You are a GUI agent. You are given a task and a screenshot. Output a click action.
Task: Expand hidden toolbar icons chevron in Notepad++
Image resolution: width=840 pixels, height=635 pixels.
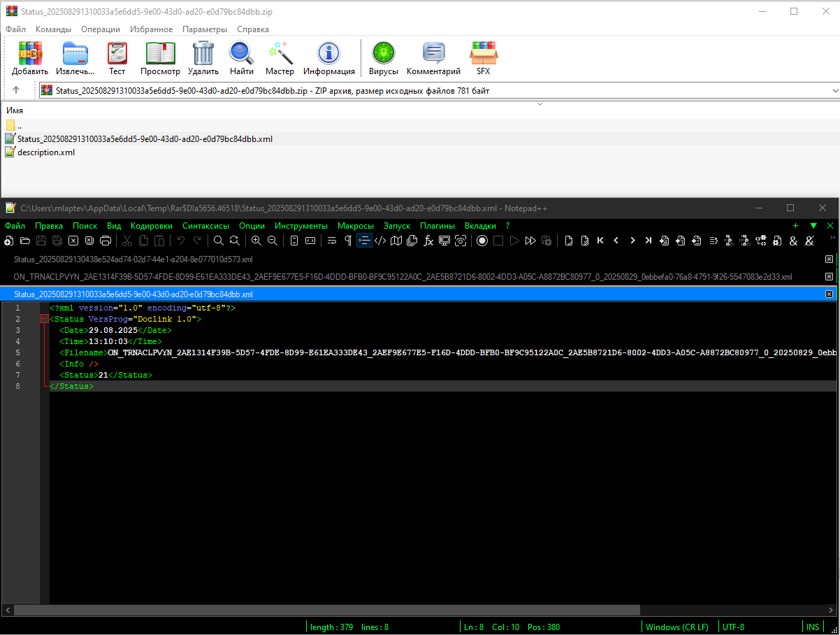tap(832, 238)
